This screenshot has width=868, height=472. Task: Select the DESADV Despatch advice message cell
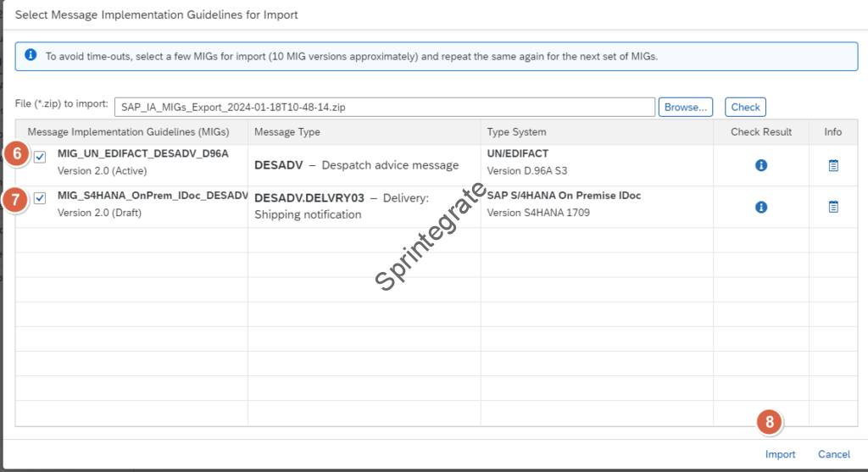click(356, 165)
